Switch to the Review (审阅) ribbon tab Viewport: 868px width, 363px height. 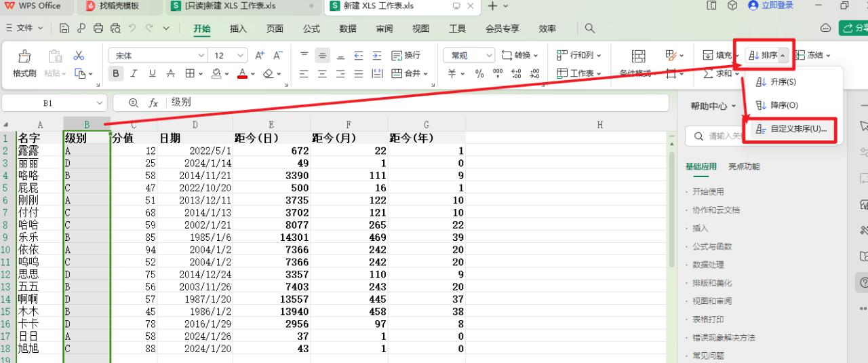pos(384,28)
